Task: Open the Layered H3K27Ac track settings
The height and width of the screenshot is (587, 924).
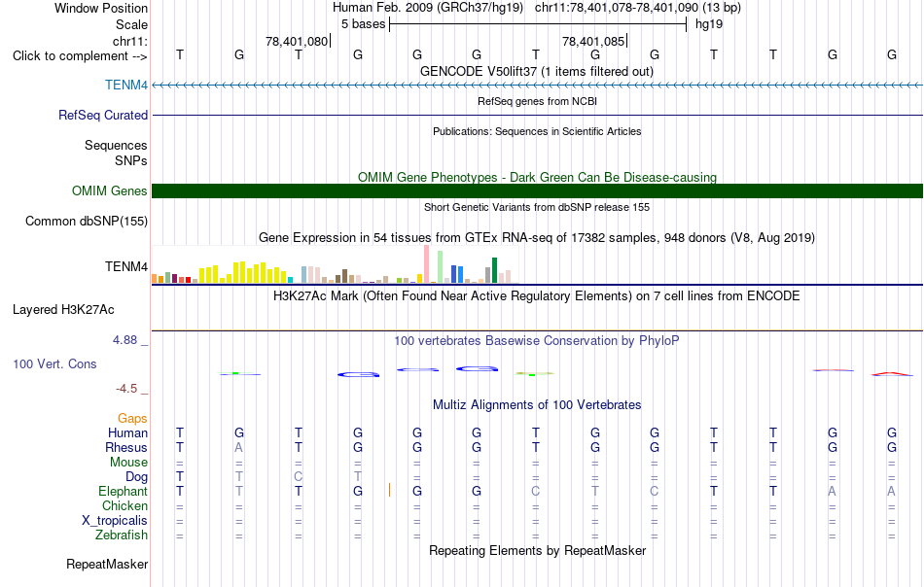Action: [63, 310]
